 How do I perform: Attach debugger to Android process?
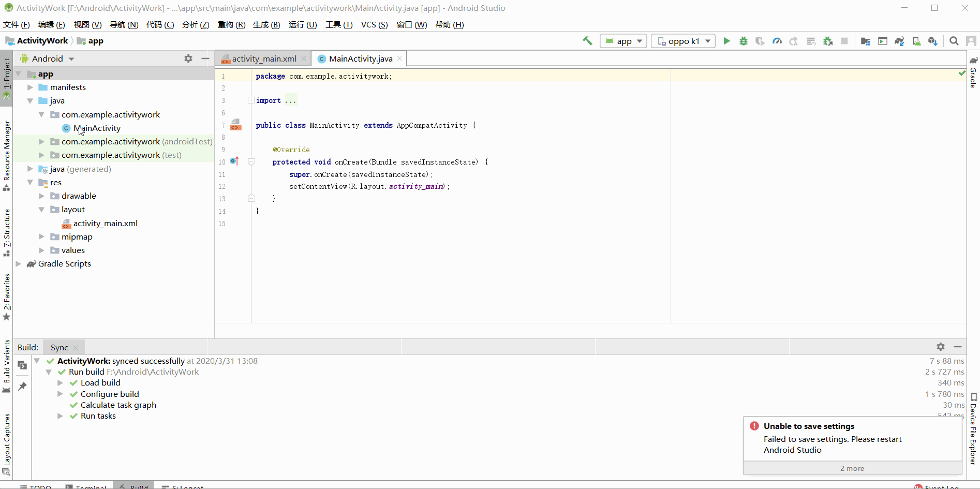pyautogui.click(x=828, y=41)
